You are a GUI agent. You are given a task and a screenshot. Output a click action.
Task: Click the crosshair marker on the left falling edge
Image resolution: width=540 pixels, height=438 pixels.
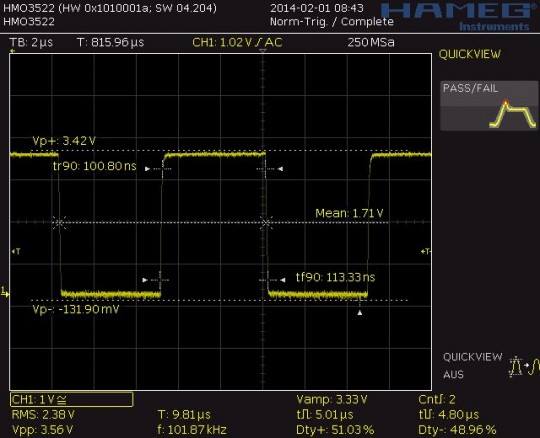(x=59, y=223)
